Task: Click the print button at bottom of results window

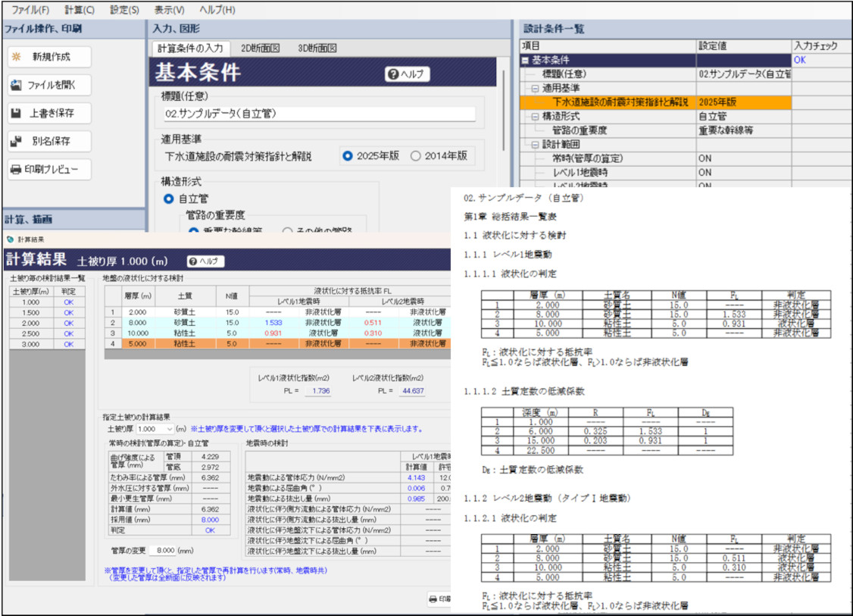Action: (439, 598)
